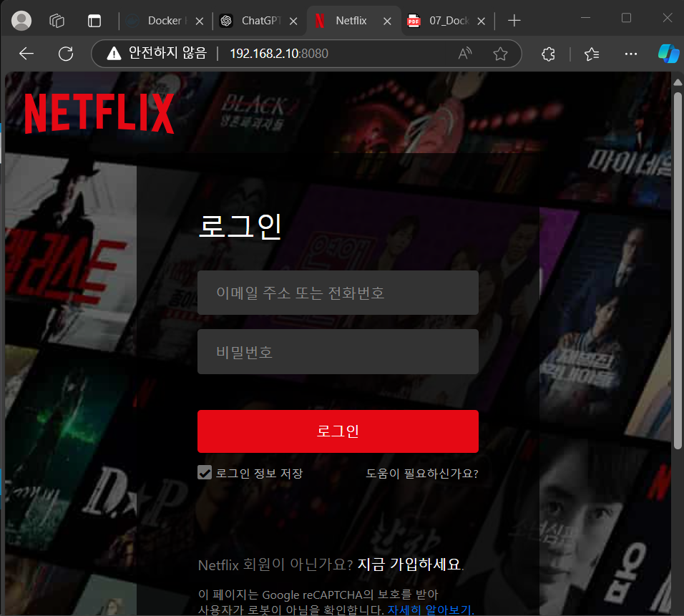Click the NETFLIX logo
Screen dimensions: 684x616
click(x=99, y=113)
